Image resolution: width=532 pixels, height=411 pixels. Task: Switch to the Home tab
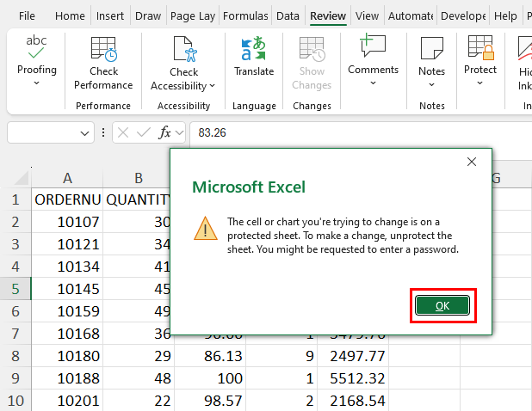[70, 16]
